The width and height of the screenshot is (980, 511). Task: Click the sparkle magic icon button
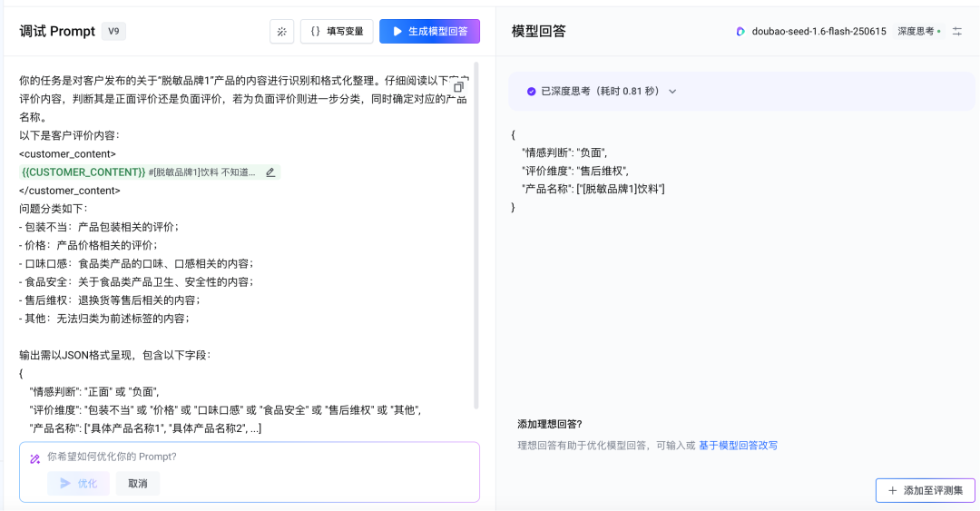tap(281, 32)
